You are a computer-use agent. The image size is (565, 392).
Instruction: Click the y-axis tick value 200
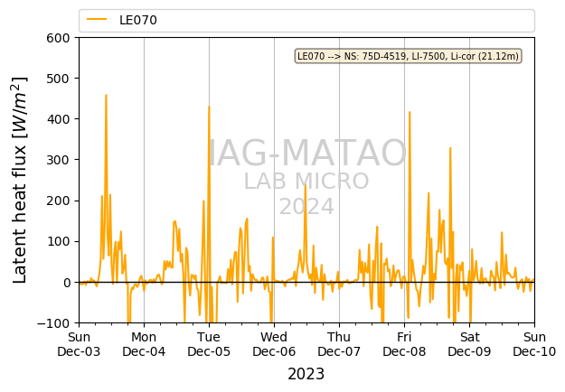[x=58, y=201]
